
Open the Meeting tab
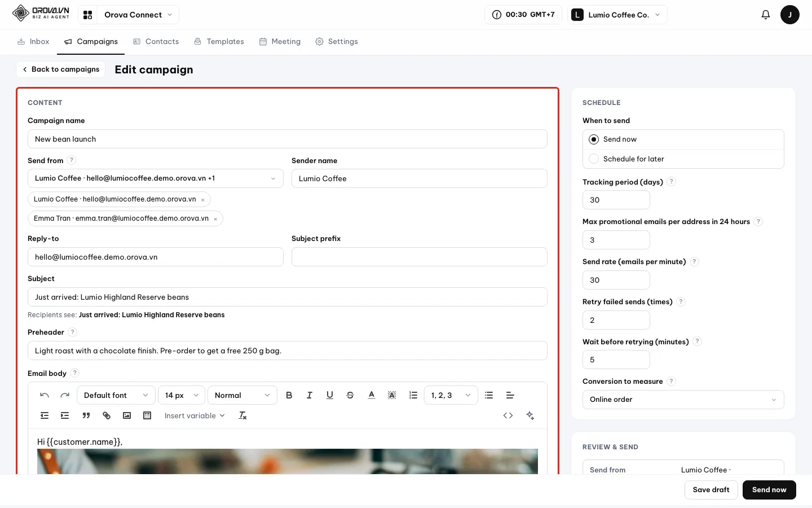click(x=280, y=42)
